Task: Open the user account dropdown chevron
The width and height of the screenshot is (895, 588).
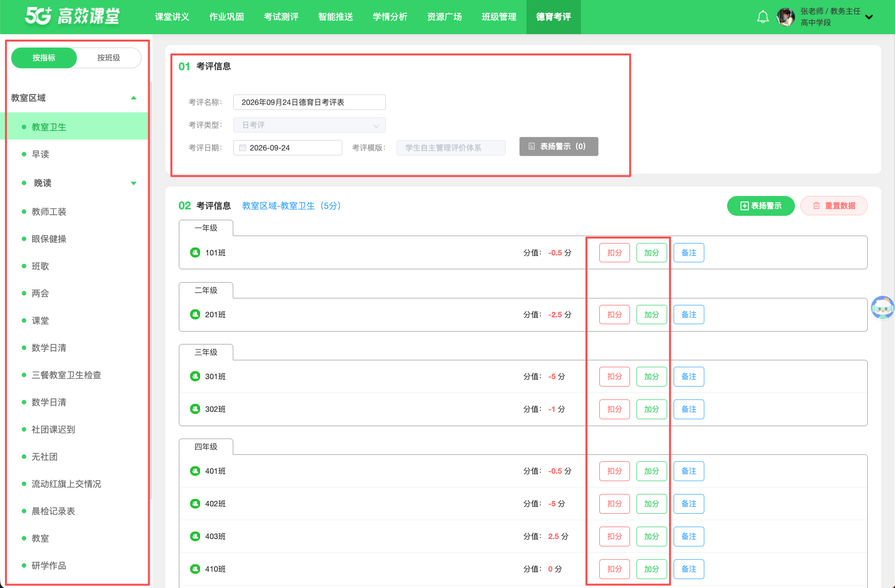Action: pos(869,17)
